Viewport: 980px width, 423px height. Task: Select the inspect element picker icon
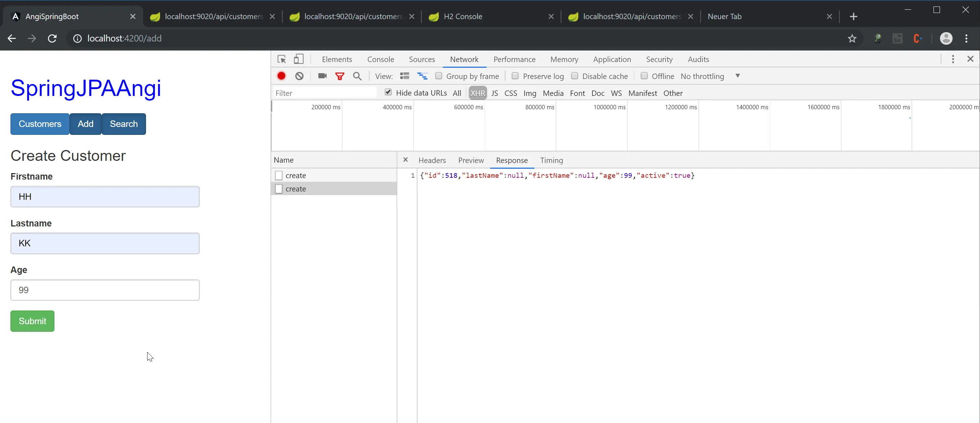pyautogui.click(x=282, y=60)
